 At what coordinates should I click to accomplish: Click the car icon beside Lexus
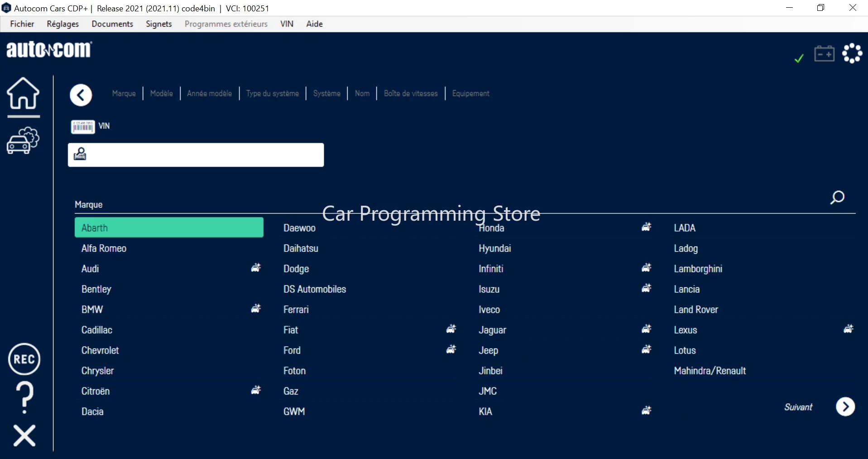[849, 329]
